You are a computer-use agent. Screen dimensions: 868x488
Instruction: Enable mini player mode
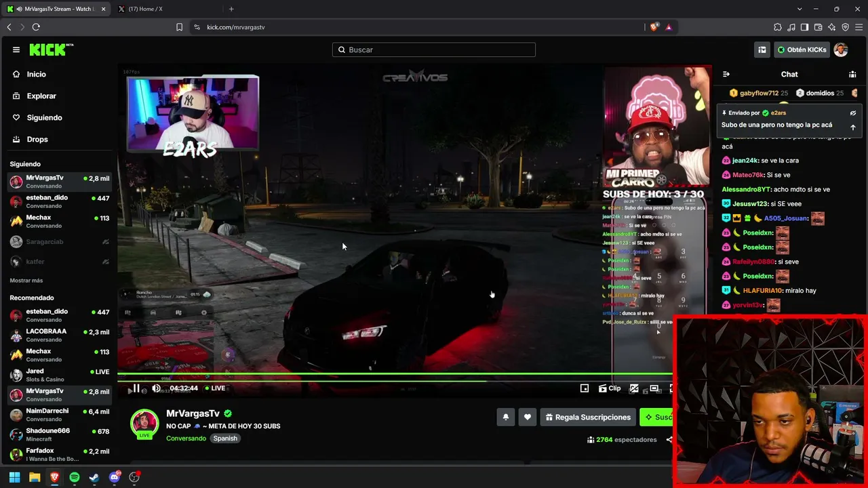pyautogui.click(x=585, y=388)
